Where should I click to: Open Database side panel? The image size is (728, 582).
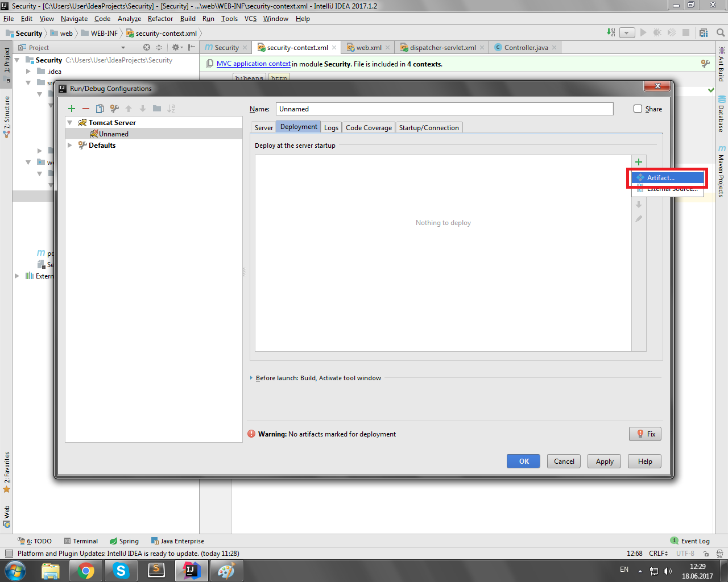click(x=721, y=114)
